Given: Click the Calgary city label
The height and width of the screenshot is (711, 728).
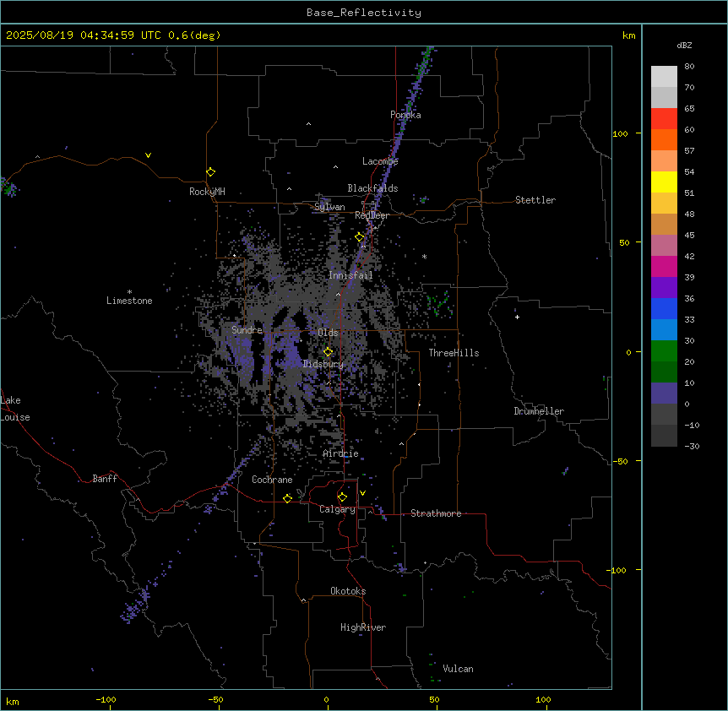Looking at the screenshot, I should [337, 509].
